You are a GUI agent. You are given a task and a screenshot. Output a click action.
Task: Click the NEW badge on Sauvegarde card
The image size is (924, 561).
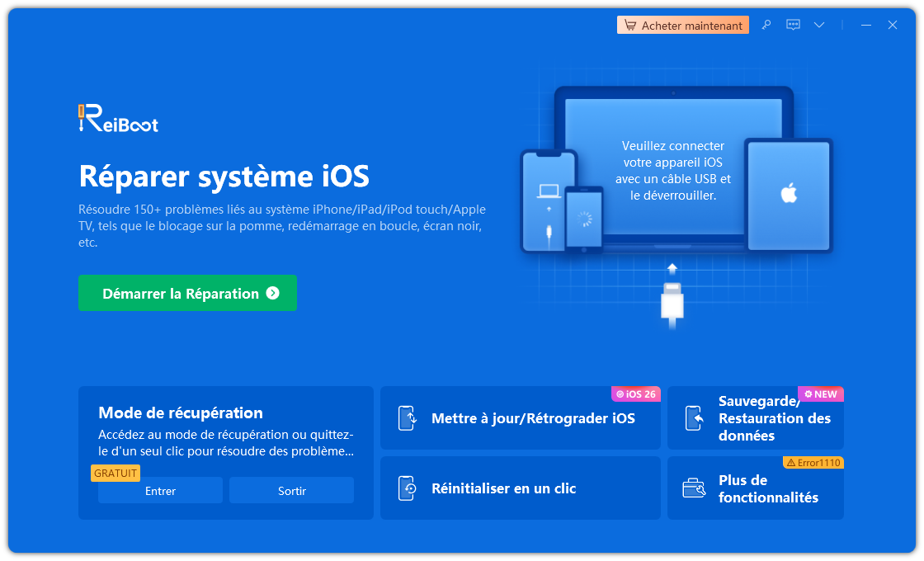coord(821,394)
